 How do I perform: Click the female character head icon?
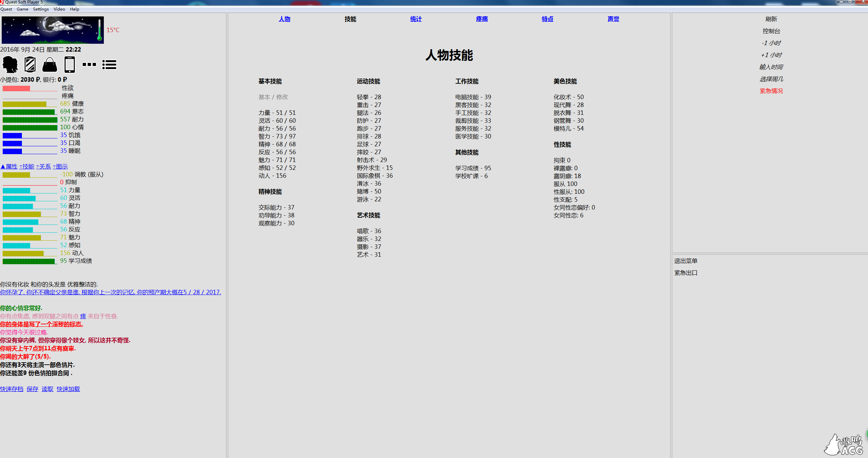click(10, 65)
